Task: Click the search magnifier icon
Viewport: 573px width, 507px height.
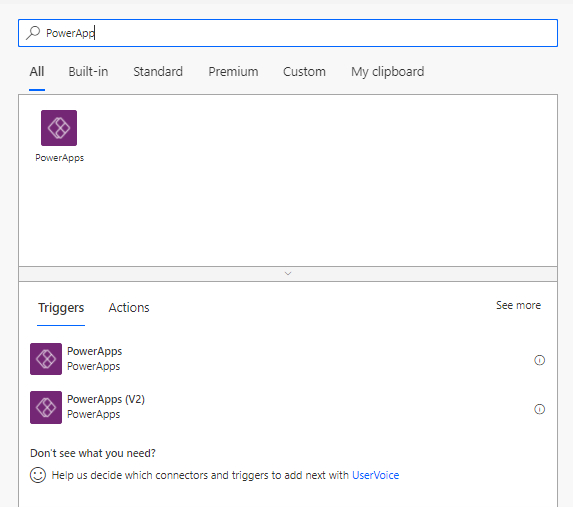Action: pyautogui.click(x=33, y=33)
